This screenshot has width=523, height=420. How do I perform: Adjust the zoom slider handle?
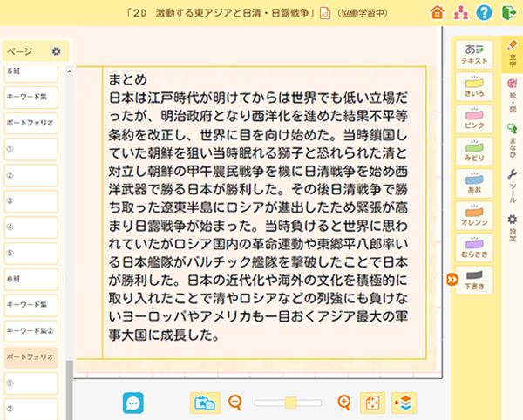click(290, 403)
